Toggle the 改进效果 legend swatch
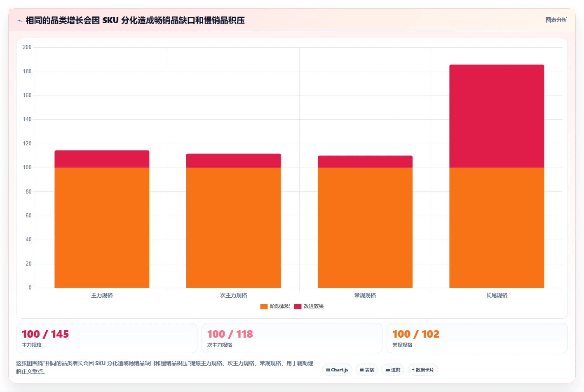Image resolution: width=584 pixels, height=392 pixels. click(298, 306)
